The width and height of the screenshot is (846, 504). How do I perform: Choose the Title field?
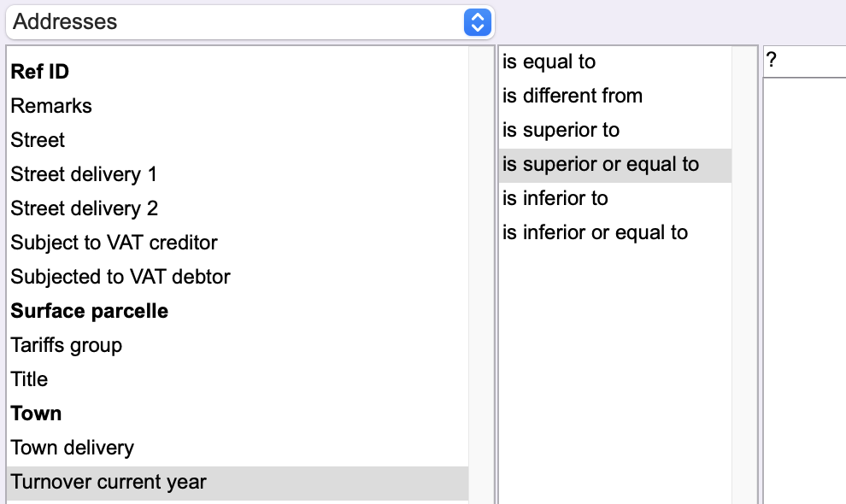pyautogui.click(x=29, y=379)
